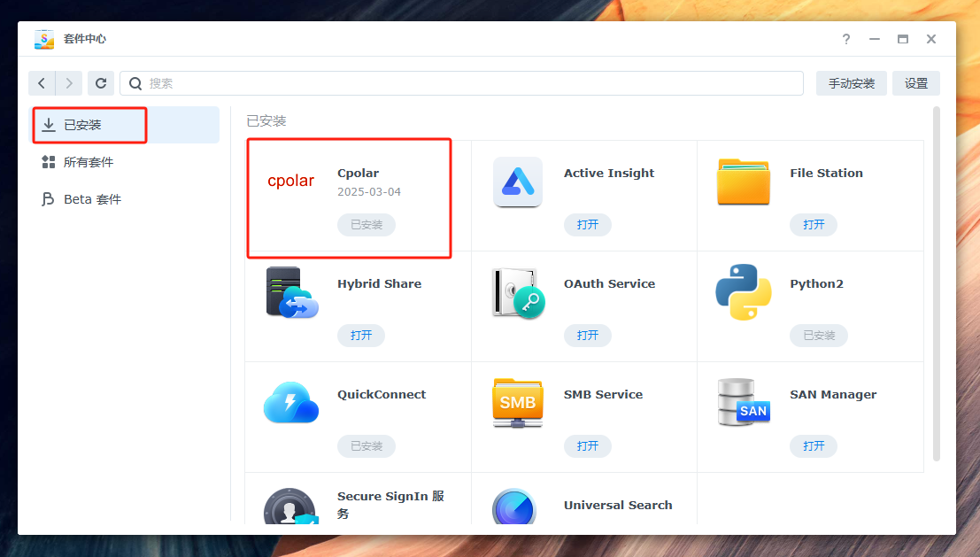Screen dimensions: 980x557
Task: Click the File Station folder icon
Action: tap(744, 182)
